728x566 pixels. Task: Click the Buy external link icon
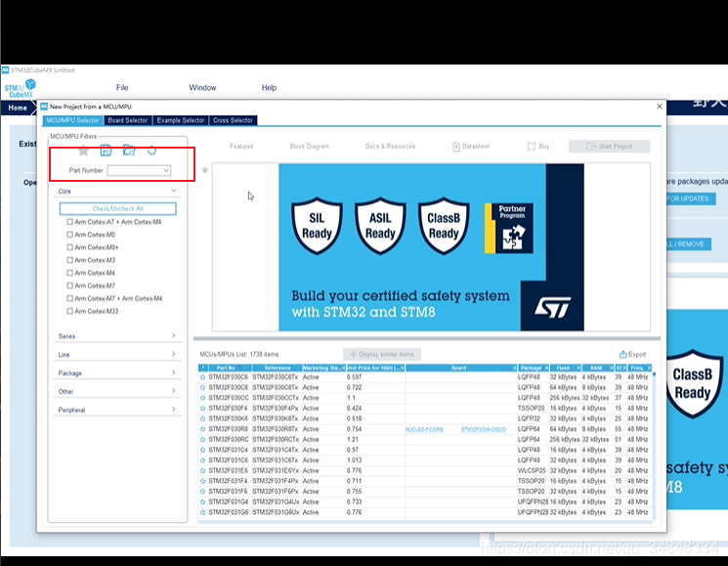pyautogui.click(x=532, y=147)
